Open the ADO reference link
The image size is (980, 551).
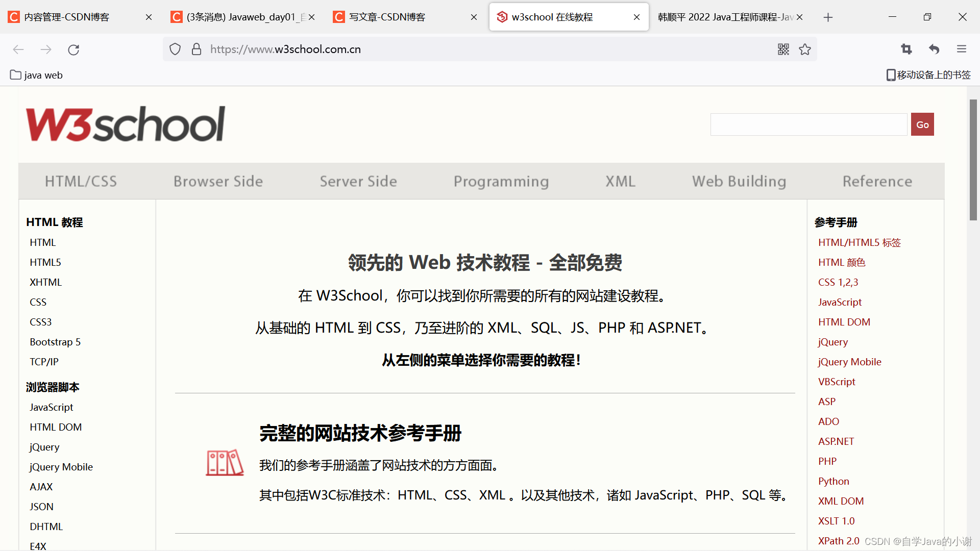click(828, 421)
